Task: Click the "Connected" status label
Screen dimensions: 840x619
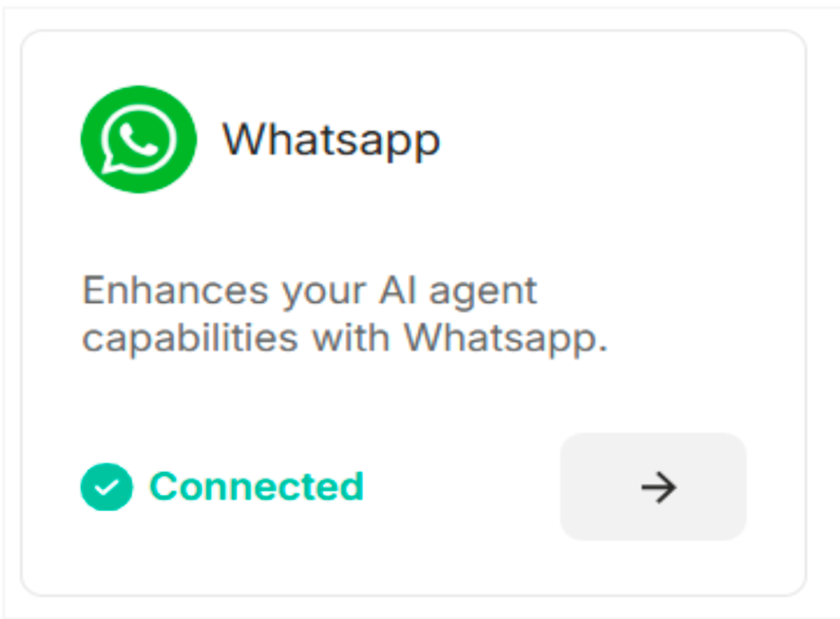Action: pos(257,486)
